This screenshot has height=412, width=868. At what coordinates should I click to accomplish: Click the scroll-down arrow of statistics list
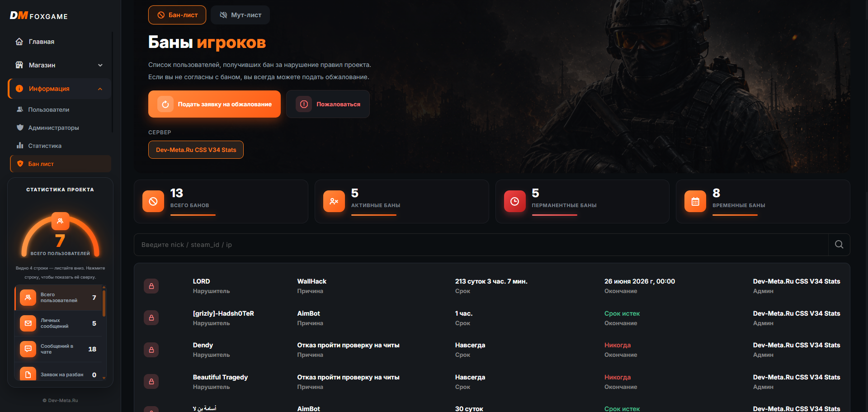[x=104, y=378]
